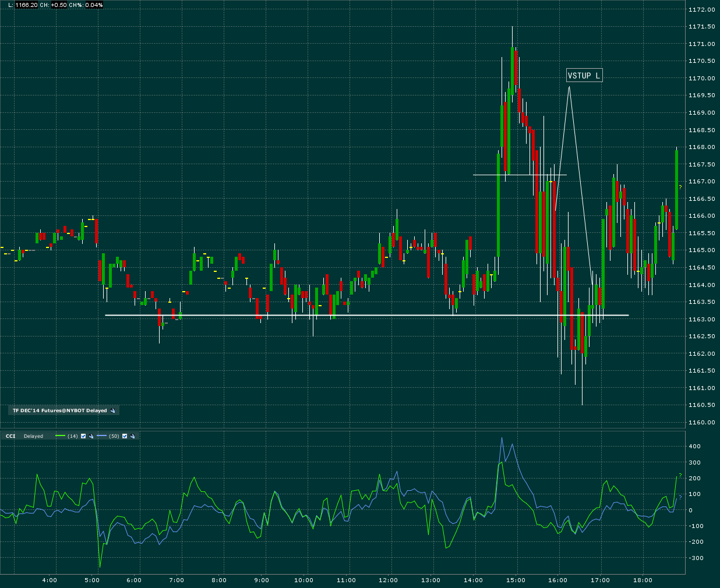
Task: Open settings wrench for CCI (50) line
Action: 132,436
